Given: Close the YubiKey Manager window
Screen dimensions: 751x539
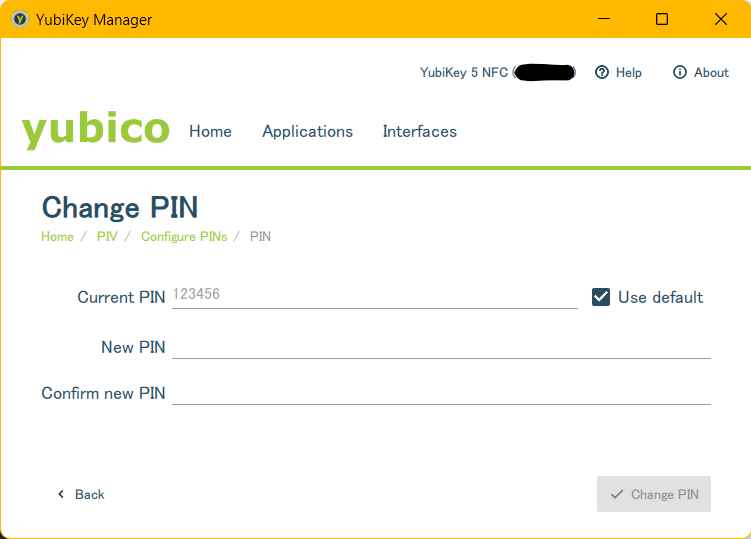Looking at the screenshot, I should pyautogui.click(x=720, y=19).
